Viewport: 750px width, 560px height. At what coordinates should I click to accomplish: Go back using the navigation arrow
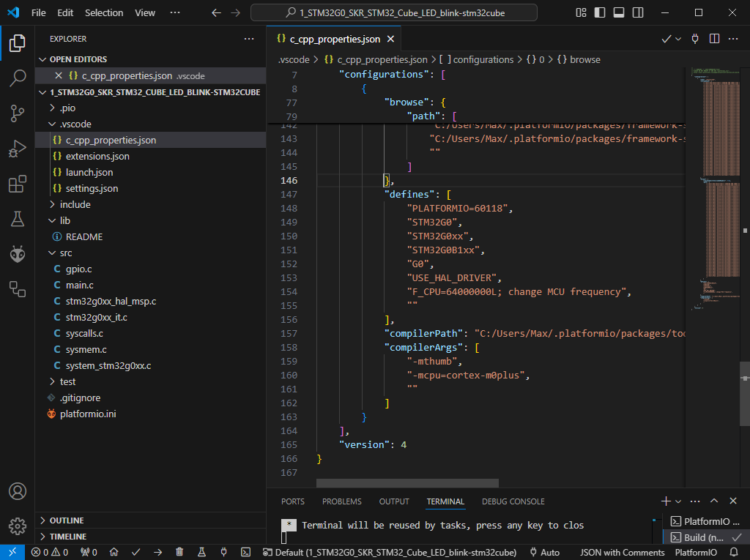[x=216, y=13]
